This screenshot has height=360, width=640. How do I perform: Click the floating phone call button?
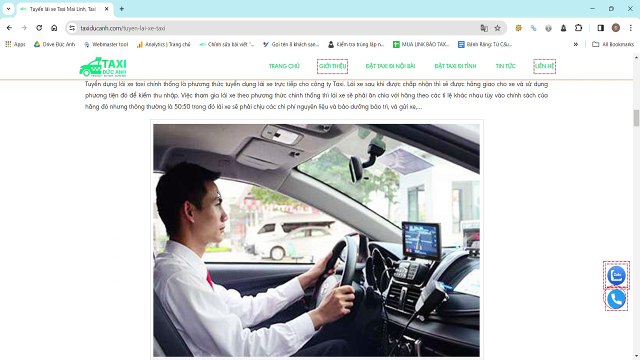tap(616, 299)
